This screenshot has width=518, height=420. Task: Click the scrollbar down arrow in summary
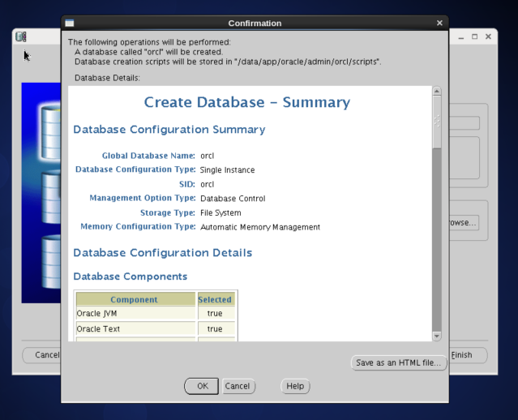point(437,336)
